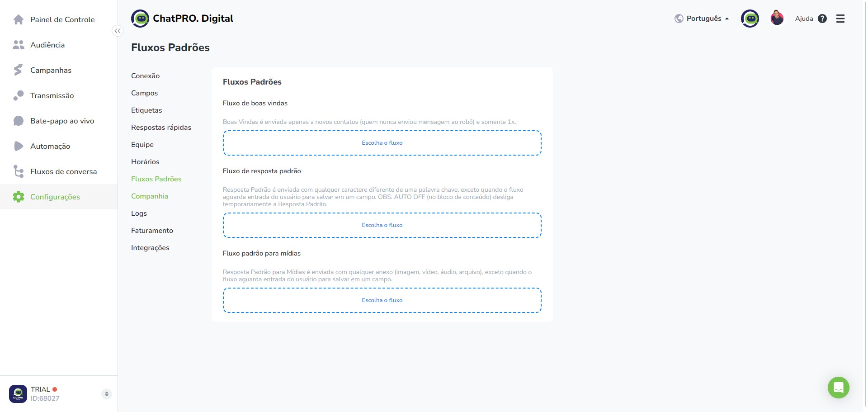Choose flow for Fluxo padrão para mídias
The width and height of the screenshot is (868, 412).
(382, 300)
